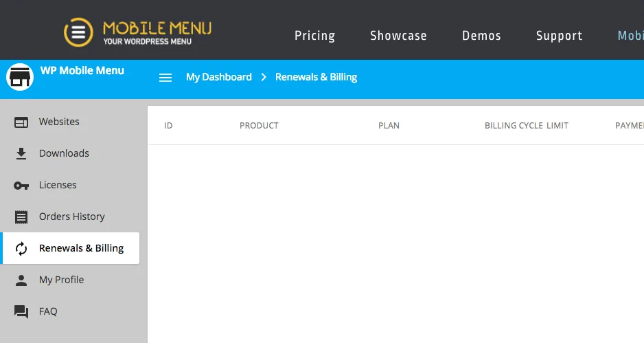Viewport: 644px width, 343px height.
Task: Click the PLAN column header
Action: (389, 125)
